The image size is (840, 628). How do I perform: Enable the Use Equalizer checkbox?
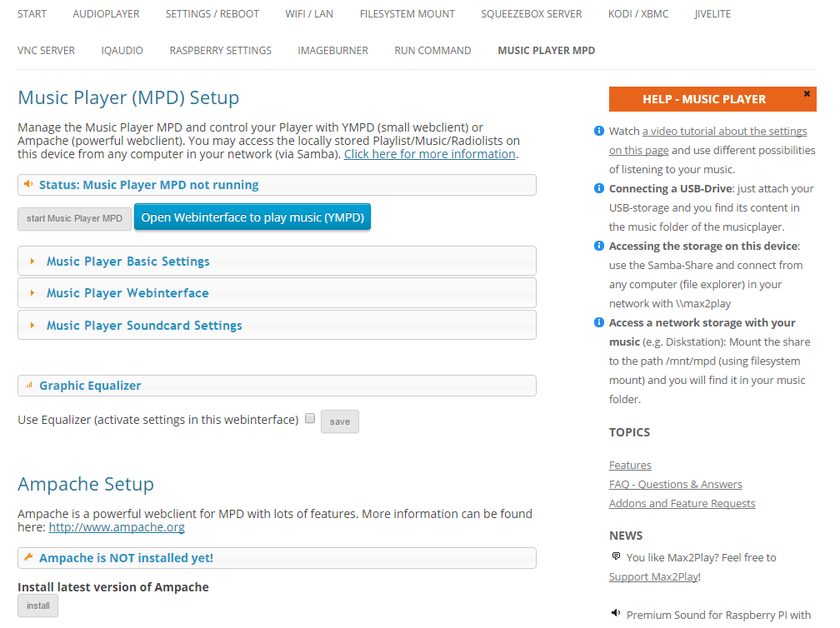click(x=310, y=419)
